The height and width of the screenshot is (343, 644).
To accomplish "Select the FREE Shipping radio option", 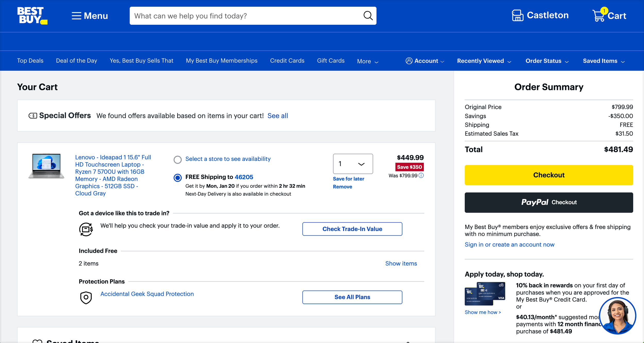I will coord(177,178).
